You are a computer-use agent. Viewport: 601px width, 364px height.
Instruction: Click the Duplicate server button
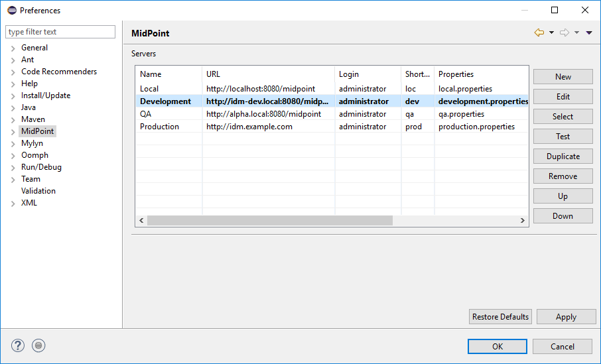tap(563, 156)
